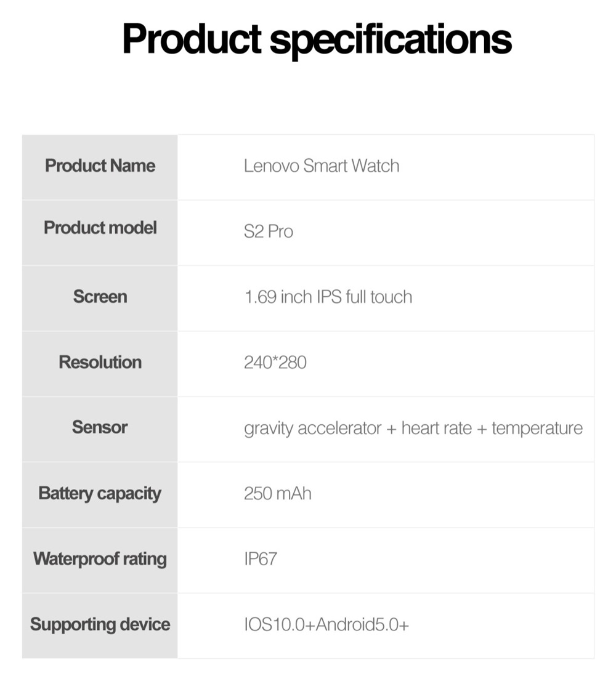Click the Product model label cell
Screen dimensions: 616x684
[x=100, y=228]
